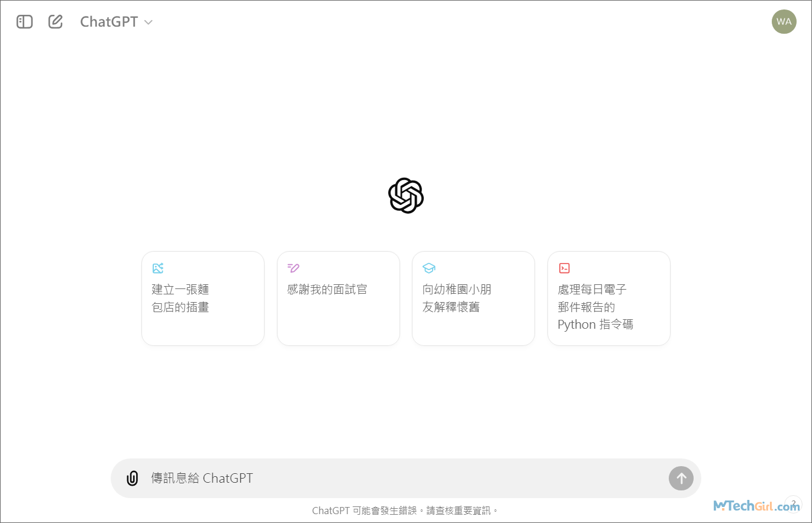Click the image icon on bakery illustration card
This screenshot has width=812, height=523.
tap(157, 268)
